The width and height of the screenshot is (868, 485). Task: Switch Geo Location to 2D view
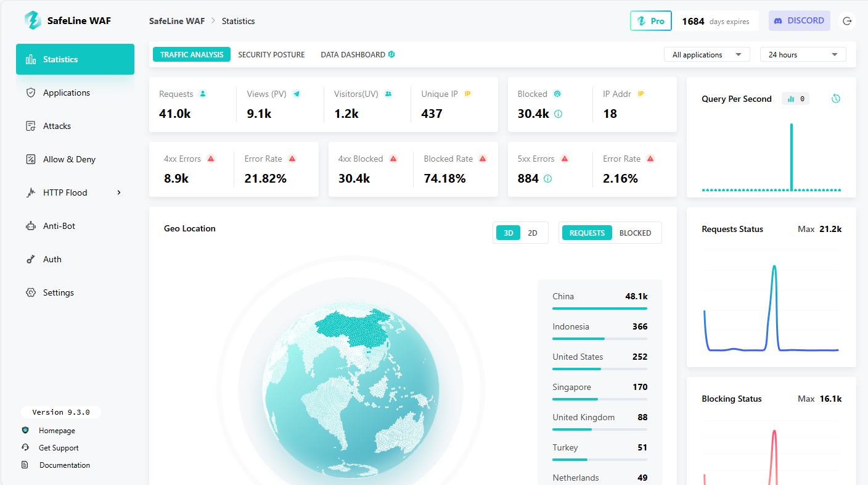(x=533, y=233)
